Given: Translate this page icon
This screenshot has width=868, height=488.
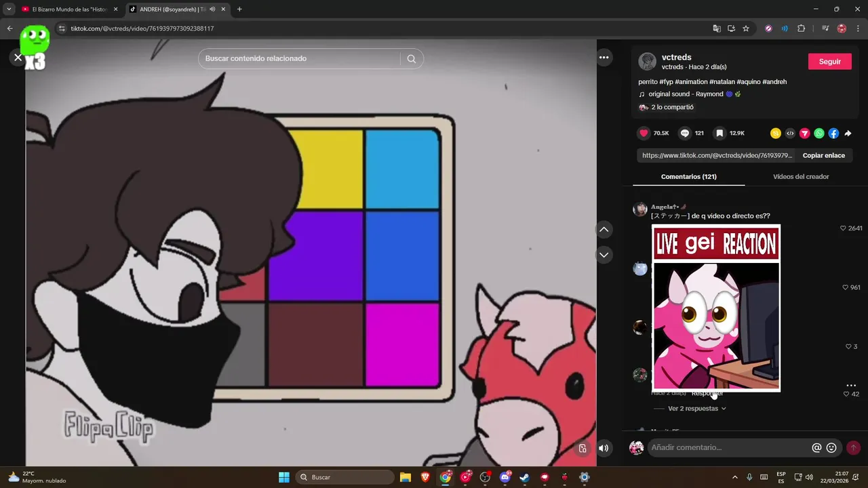Looking at the screenshot, I should point(717,28).
